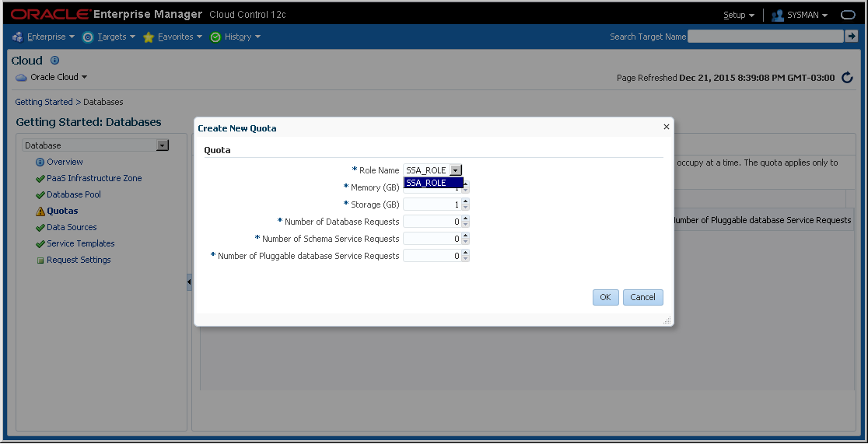Click the Quotas warning icon
This screenshot has height=444, width=868.
coord(40,211)
